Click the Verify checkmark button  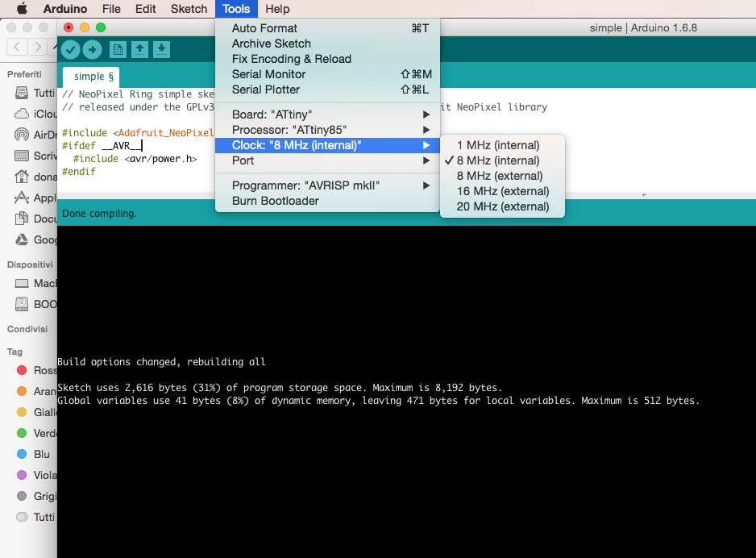click(x=70, y=49)
